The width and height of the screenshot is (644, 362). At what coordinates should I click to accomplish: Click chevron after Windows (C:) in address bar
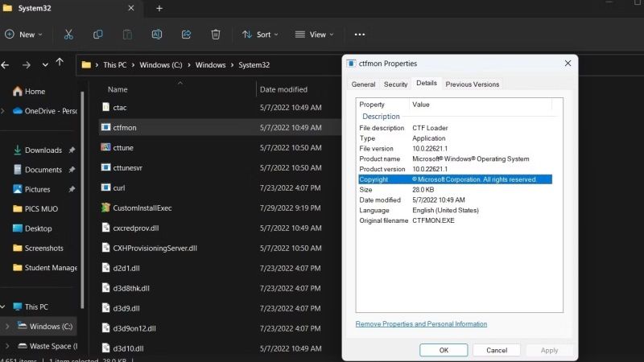pos(189,65)
